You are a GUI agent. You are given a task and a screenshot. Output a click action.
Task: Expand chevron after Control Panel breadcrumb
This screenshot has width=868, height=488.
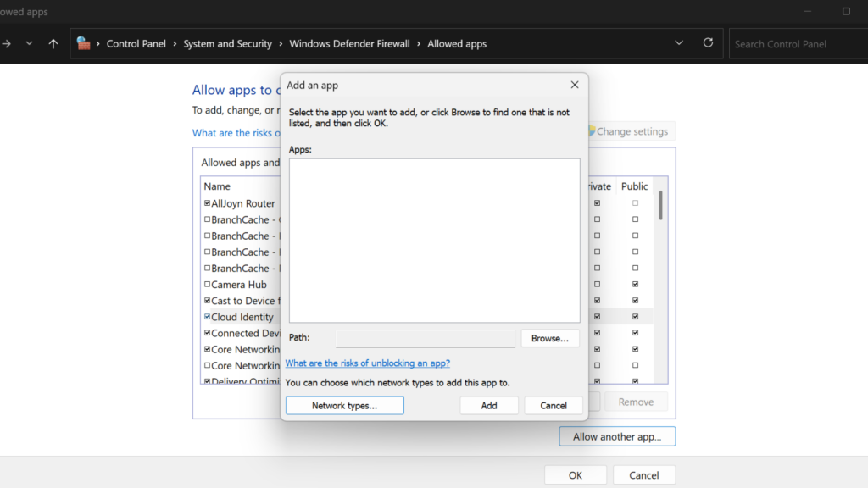[175, 44]
